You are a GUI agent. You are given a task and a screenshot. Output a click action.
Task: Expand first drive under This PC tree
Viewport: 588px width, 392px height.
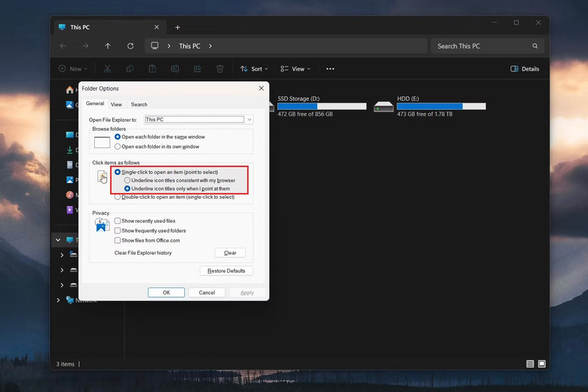62,255
